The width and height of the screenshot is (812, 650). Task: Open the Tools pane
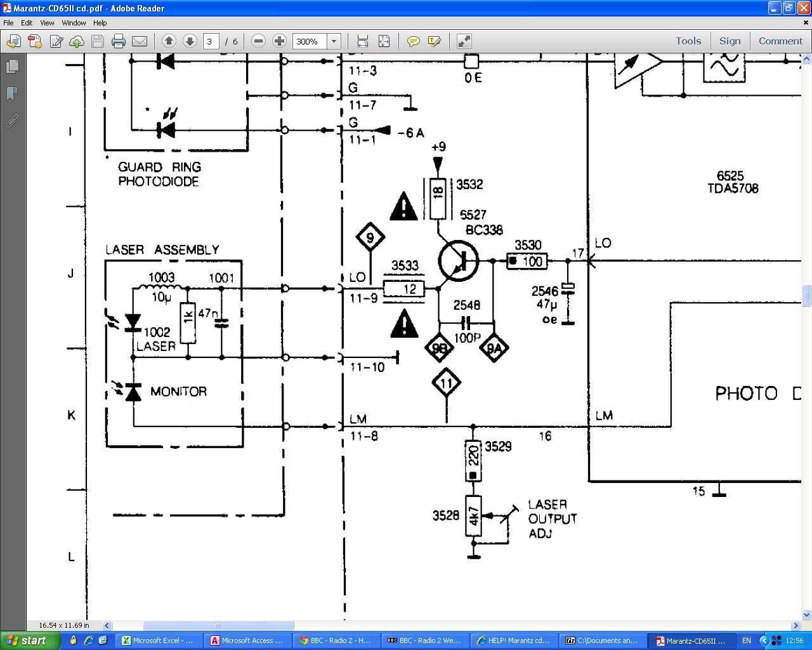688,41
